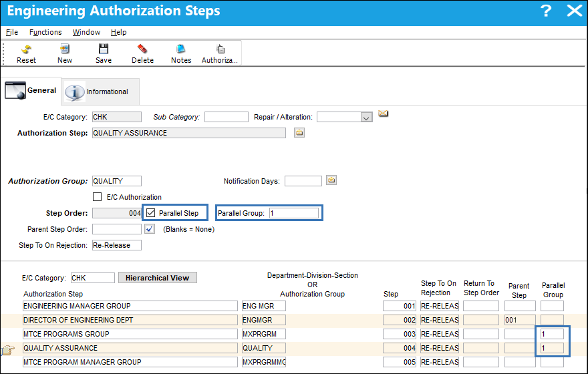This screenshot has height=374, width=588.
Task: Select the ENGINEERING MANAGER GROUP row
Action: click(x=130, y=306)
